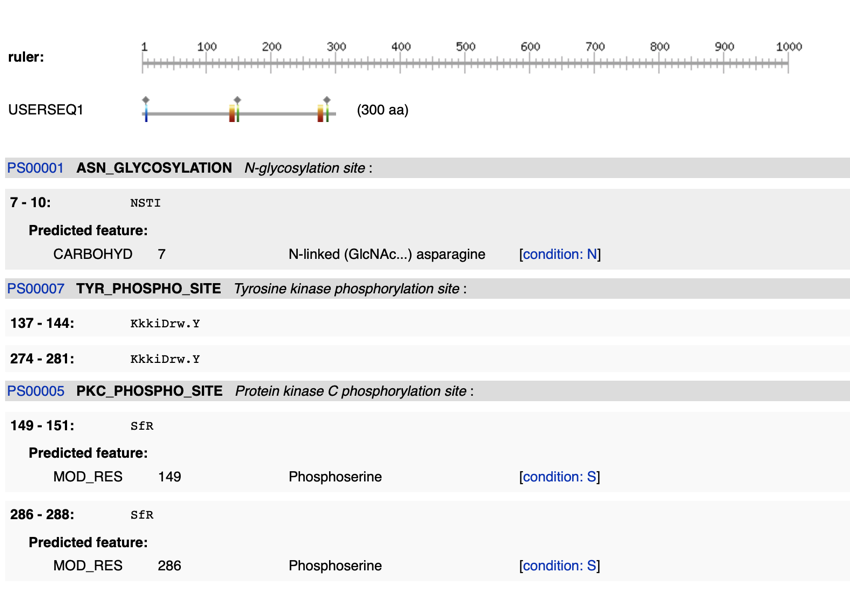Viewport: 850px width, 604px height.
Task: Click the ASN_GLYCOSYLATION header title
Action: (x=154, y=168)
